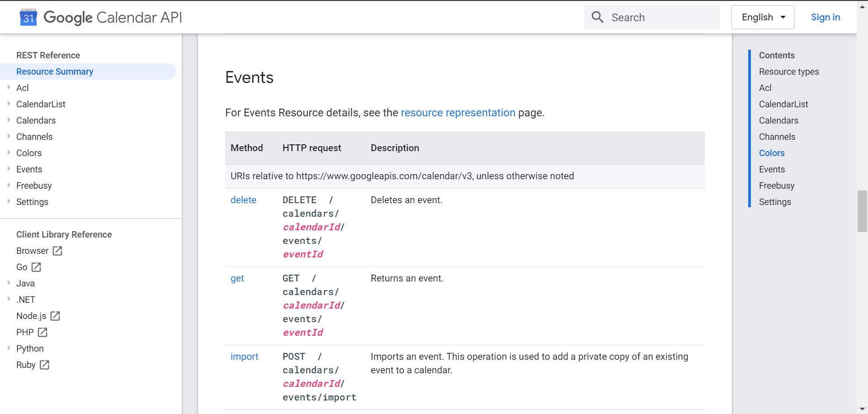Click external link icon beside Ruby
The image size is (868, 414).
click(x=44, y=365)
